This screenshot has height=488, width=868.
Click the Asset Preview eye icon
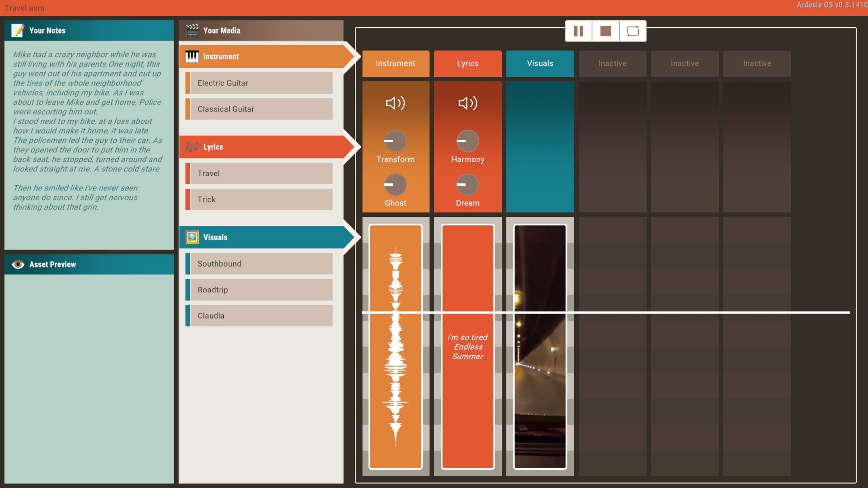coord(18,264)
